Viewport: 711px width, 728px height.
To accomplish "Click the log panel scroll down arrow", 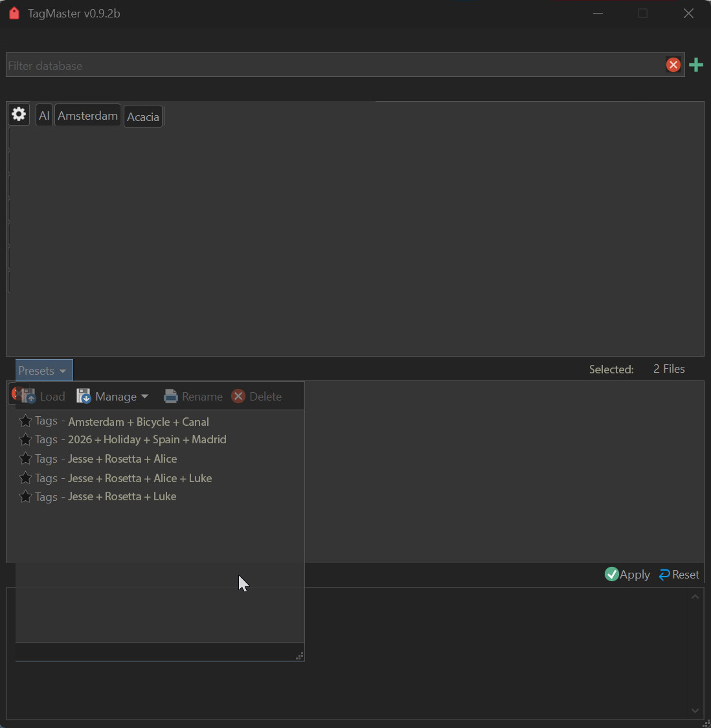I will [x=695, y=711].
